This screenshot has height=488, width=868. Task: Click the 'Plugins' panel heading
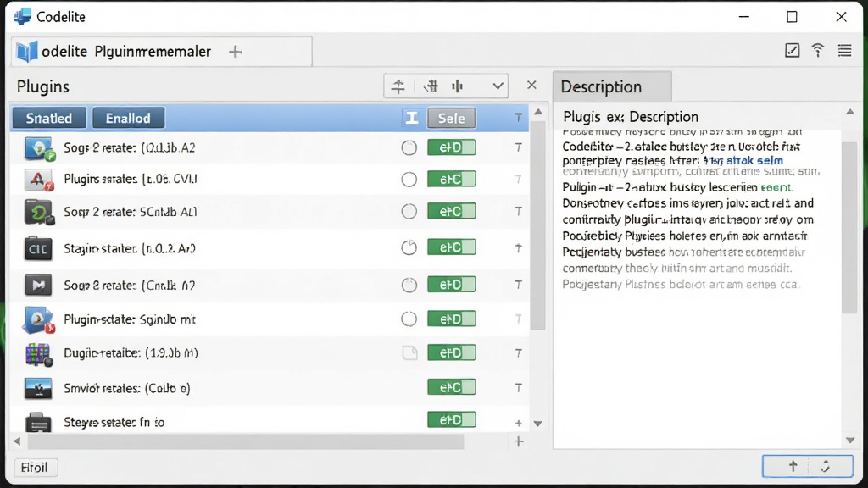coord(43,87)
